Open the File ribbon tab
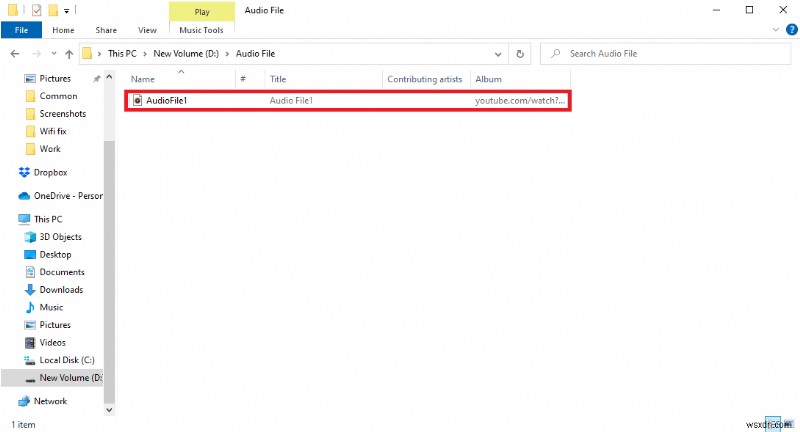The height and width of the screenshot is (432, 800). click(21, 30)
